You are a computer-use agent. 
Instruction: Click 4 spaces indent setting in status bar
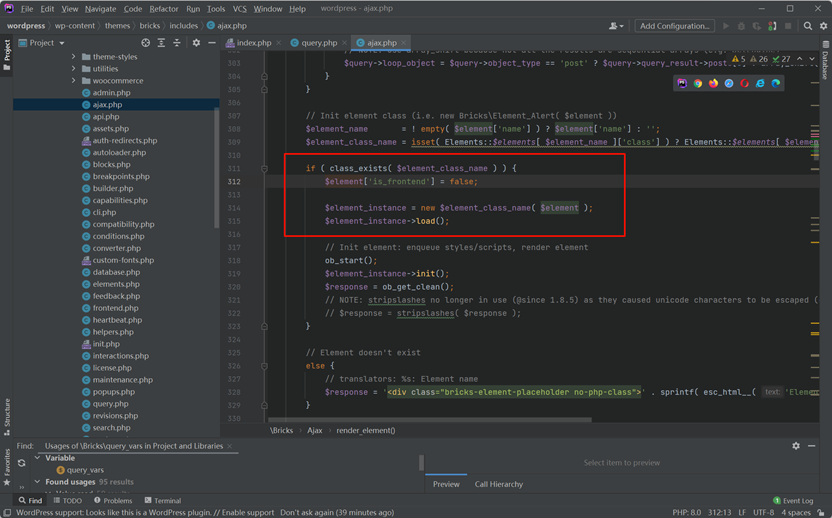795,512
